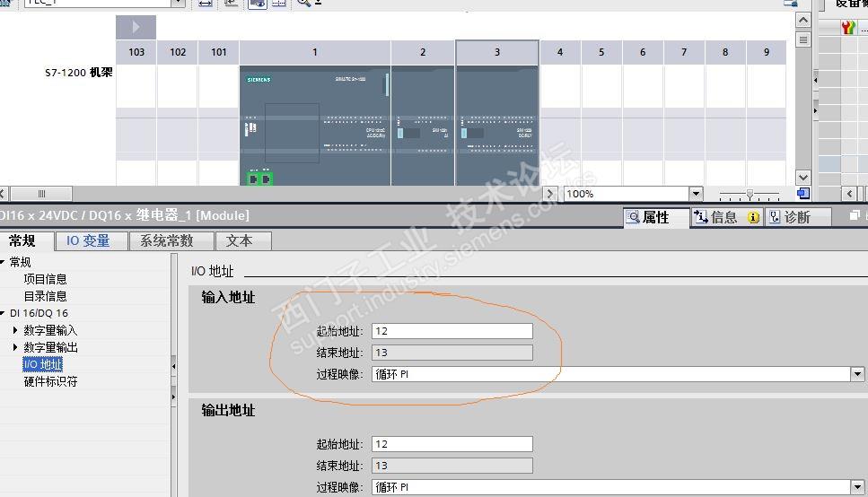Click the wrench icon in right panel
Image resolution: width=868 pixels, height=497 pixels.
848,27
